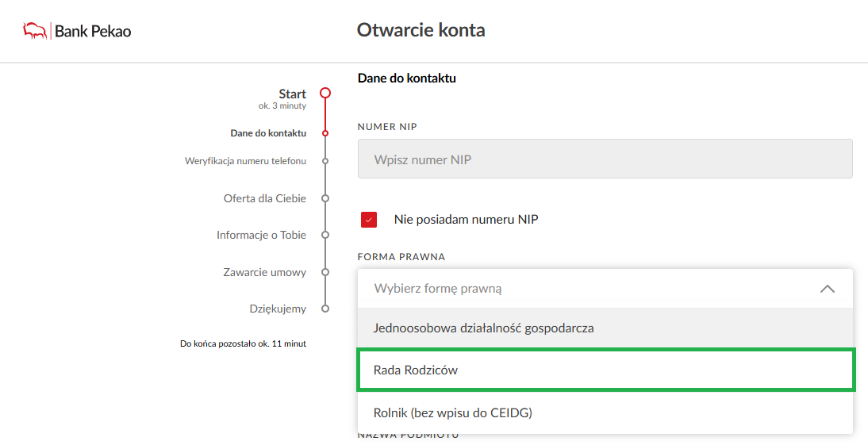Click the Informacje o Tobie step dot

click(325, 235)
